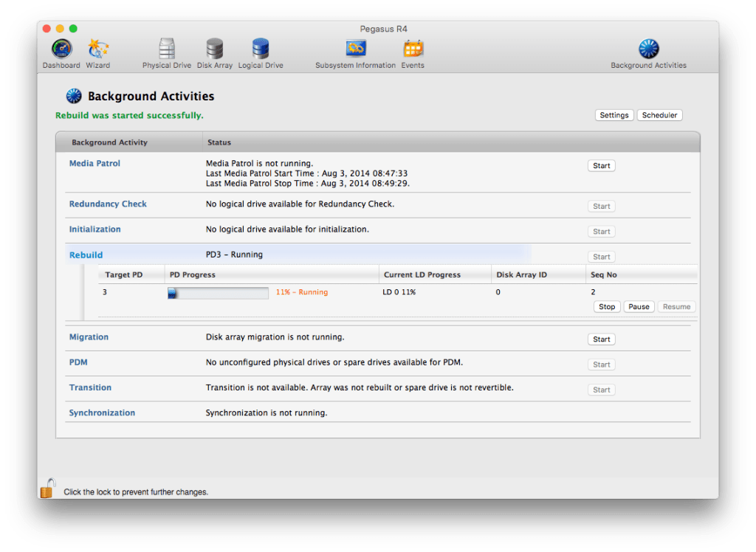Screen dimensions: 756x552
Task: Pause the rebuild in progress
Action: point(639,307)
